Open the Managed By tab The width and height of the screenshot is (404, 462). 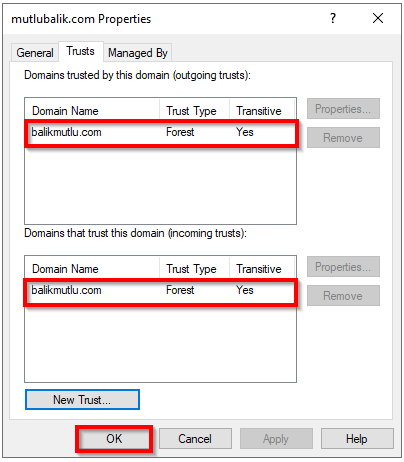138,53
